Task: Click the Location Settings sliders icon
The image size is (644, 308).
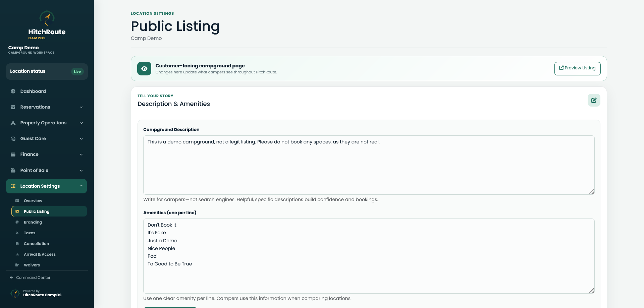Action: (x=13, y=186)
